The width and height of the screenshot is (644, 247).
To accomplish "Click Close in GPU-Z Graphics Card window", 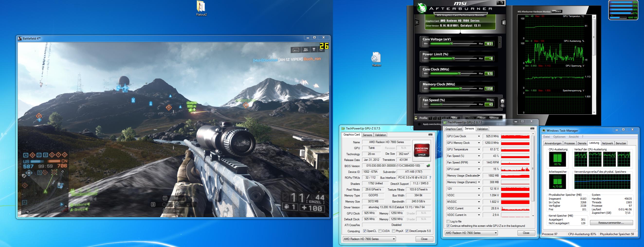I will [x=424, y=239].
